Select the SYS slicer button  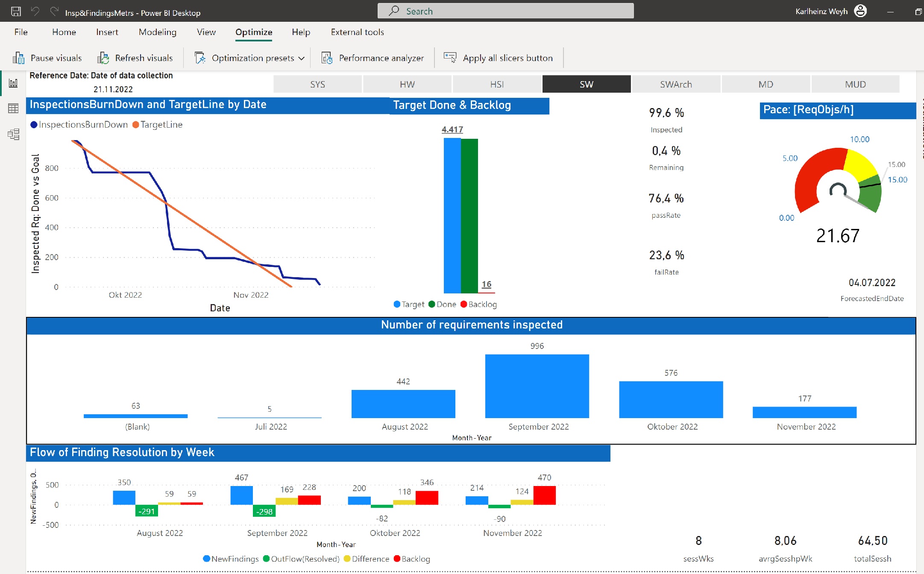(317, 84)
